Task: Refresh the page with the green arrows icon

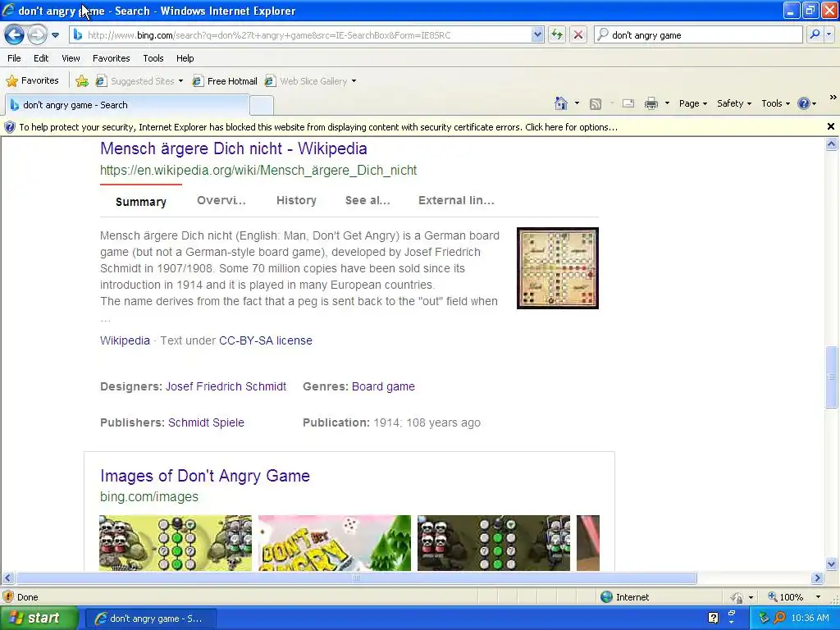Action: tap(557, 35)
